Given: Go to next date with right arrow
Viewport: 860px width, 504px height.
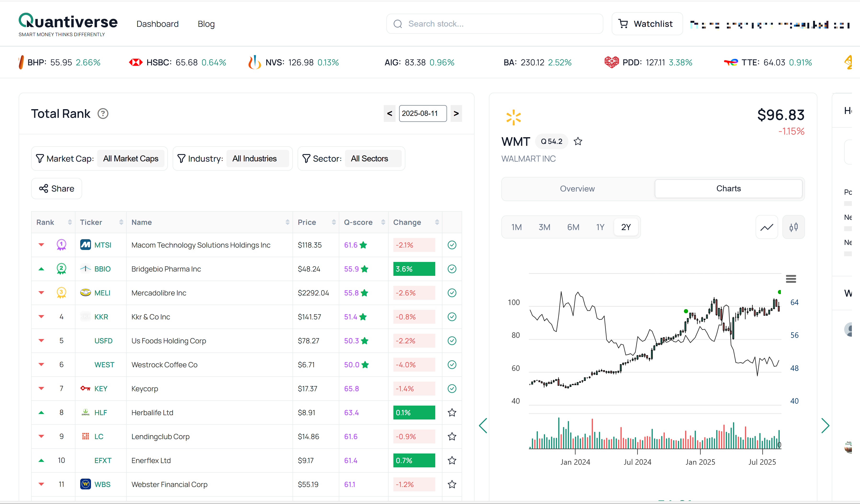Looking at the screenshot, I should pos(456,113).
